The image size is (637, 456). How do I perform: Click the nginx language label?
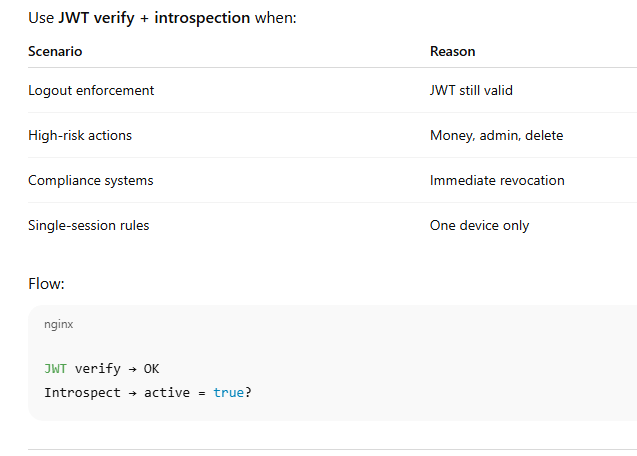(x=58, y=325)
